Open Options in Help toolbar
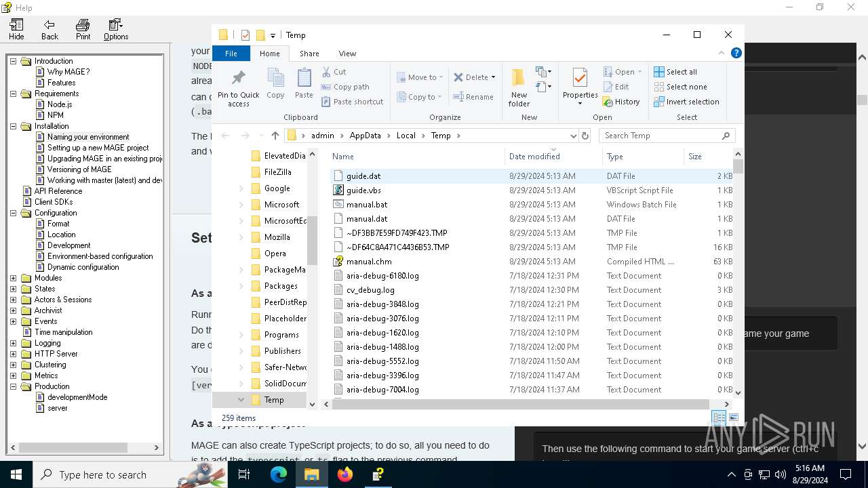Viewport: 868px width, 488px height. coord(116,30)
